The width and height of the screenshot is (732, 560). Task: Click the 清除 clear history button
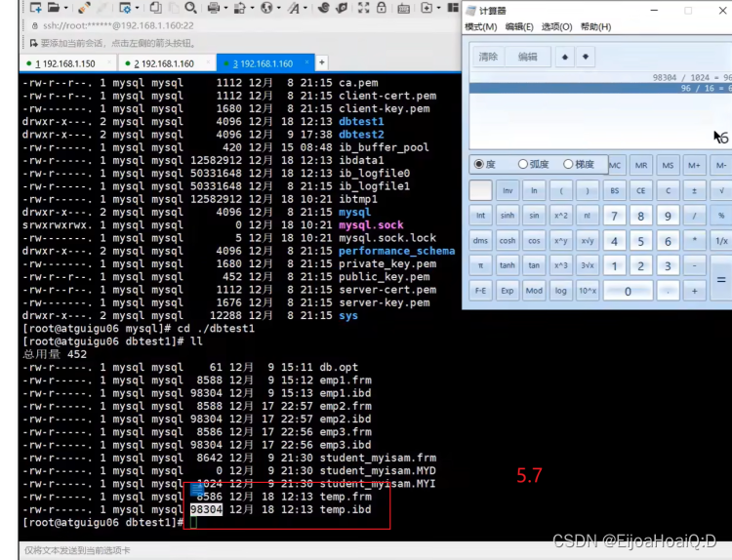tap(488, 57)
